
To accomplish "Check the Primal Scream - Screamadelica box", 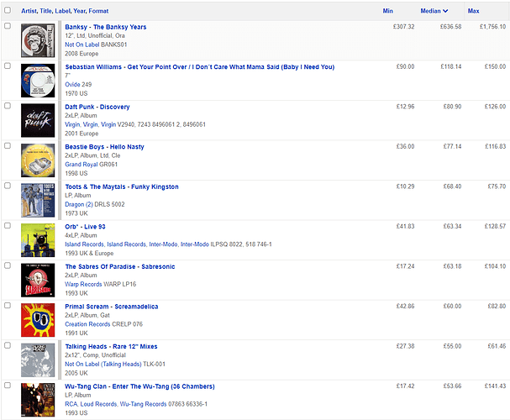I will [8, 306].
